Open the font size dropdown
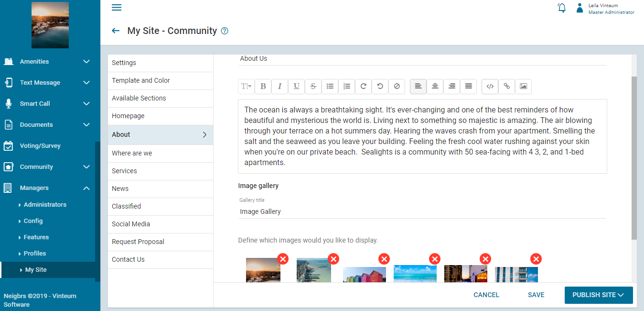The width and height of the screenshot is (644, 311). coord(246,87)
